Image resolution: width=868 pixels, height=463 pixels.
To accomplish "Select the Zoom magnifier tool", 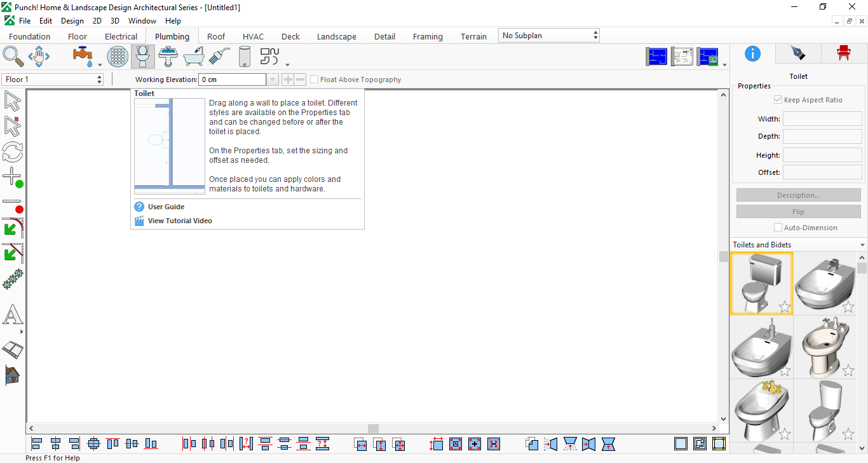I will (13, 56).
